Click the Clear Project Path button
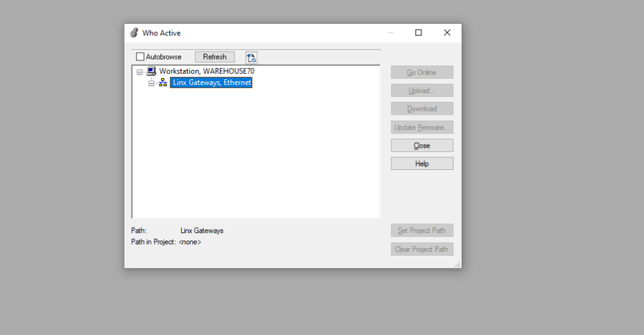Viewport: 644px width, 335px height. (x=421, y=249)
